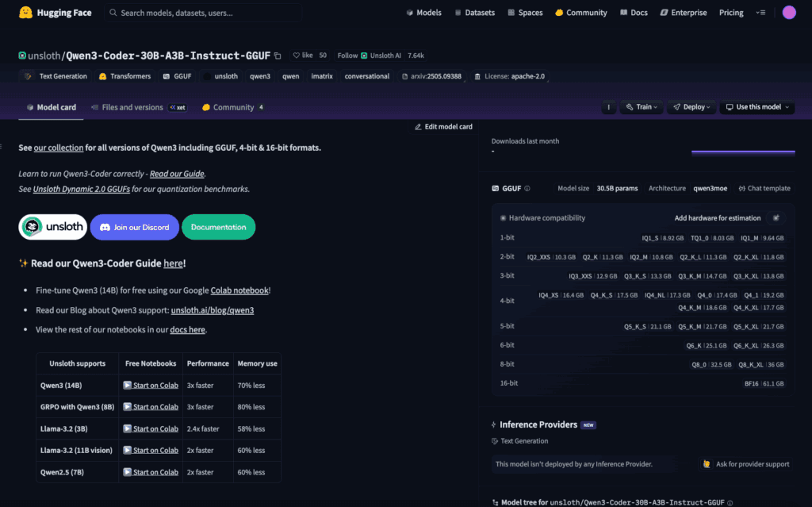The width and height of the screenshot is (812, 507).
Task: Copy model name with the copy icon
Action: tap(278, 56)
